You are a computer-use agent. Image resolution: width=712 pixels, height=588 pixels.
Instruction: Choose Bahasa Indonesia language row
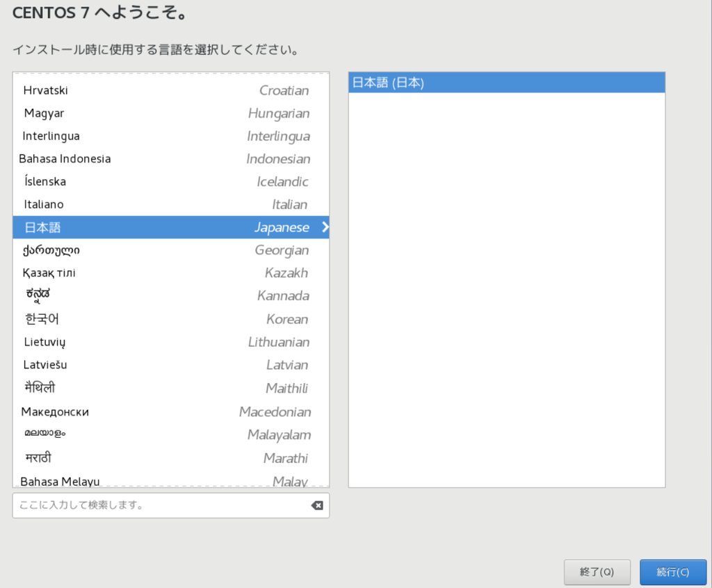(171, 158)
